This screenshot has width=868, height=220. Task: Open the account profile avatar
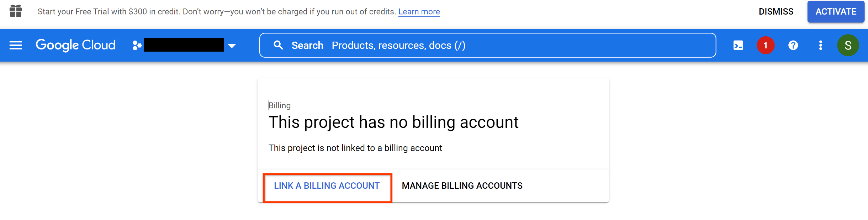849,45
